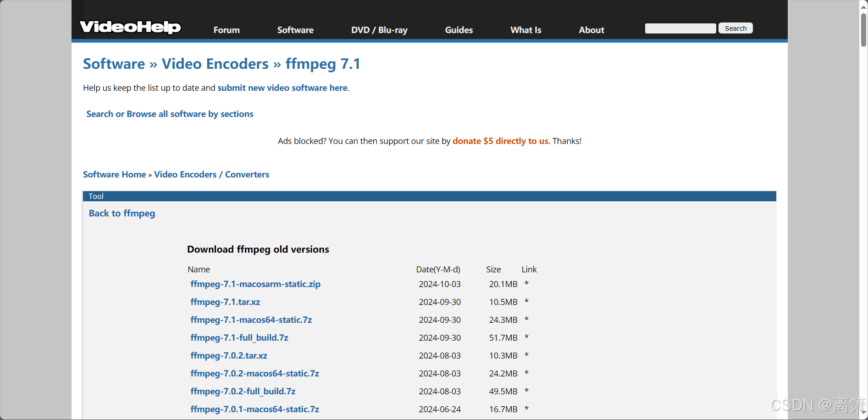Click the page scrollbar down arrow
This screenshot has height=420, width=868.
(x=863, y=413)
